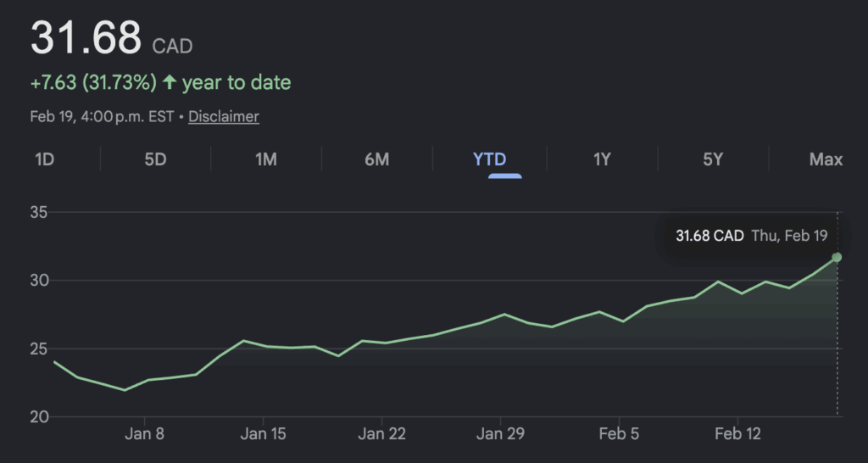
Task: Select the YTD tab
Action: (x=489, y=159)
